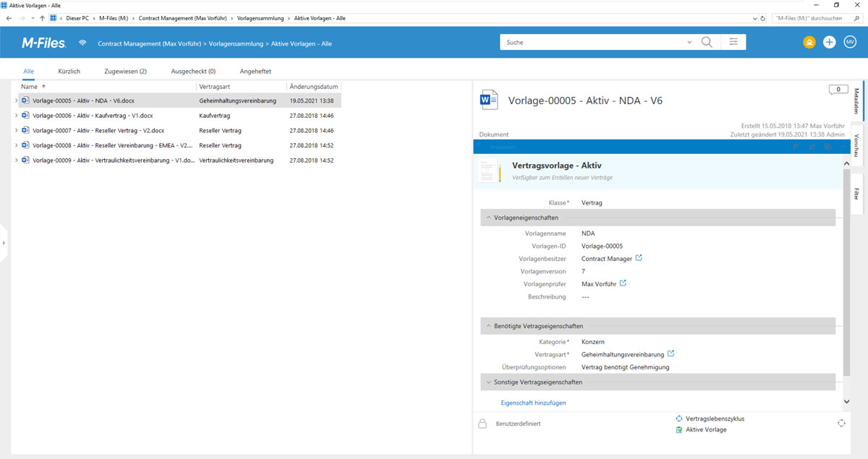Image resolution: width=868 pixels, height=459 pixels.
Task: Start search with the magnifying glass icon
Action: (707, 42)
